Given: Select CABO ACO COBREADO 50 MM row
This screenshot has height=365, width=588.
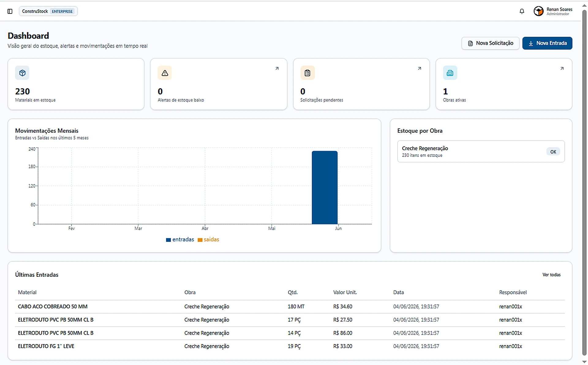Looking at the screenshot, I should coord(290,307).
